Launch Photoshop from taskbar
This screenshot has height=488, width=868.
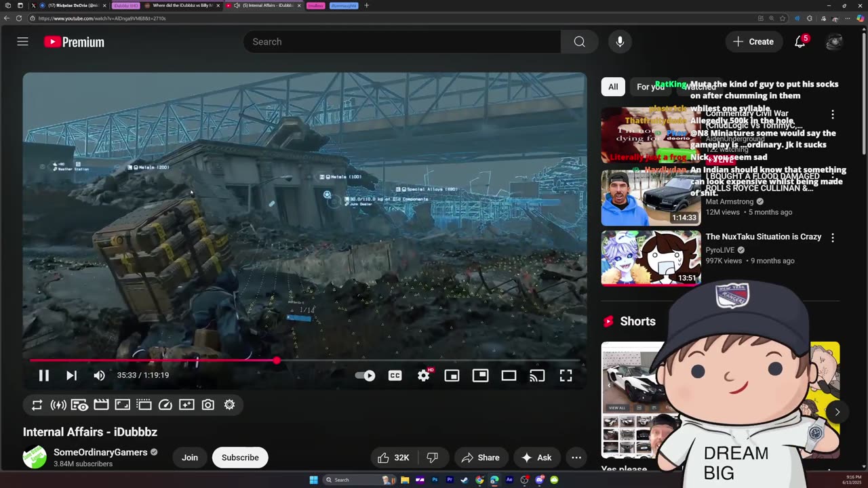[435, 480]
